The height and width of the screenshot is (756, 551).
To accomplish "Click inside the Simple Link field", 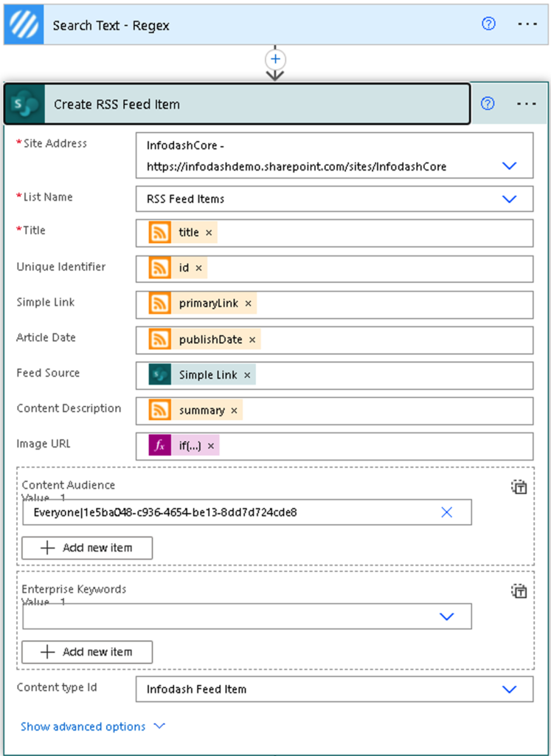I will (x=334, y=304).
